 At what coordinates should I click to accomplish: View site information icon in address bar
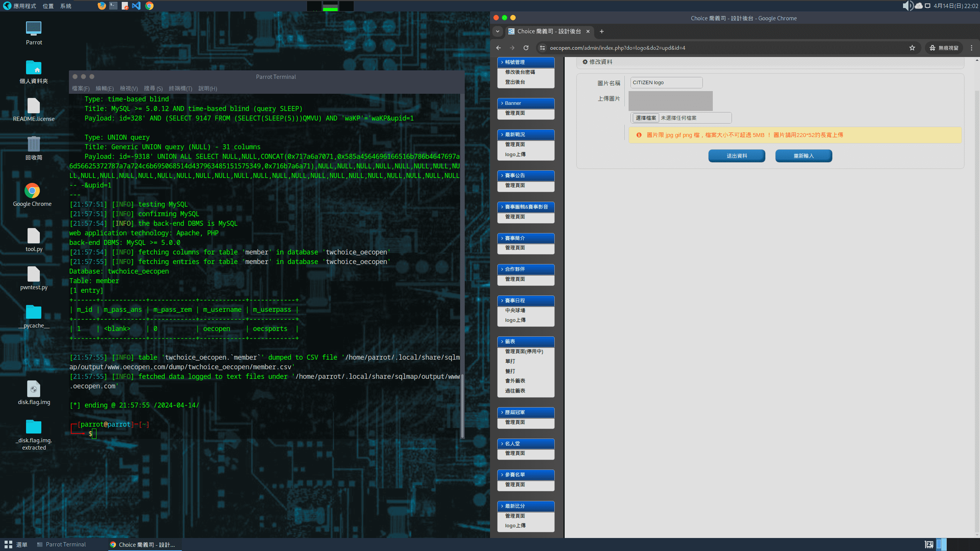(542, 48)
